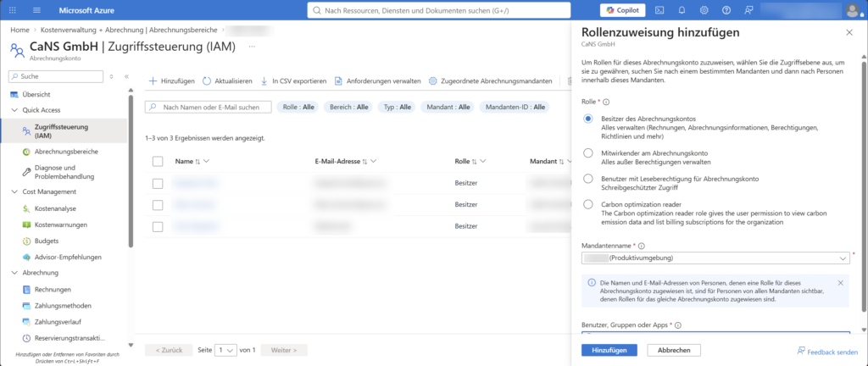Open the feedback icon in header
The image size is (868, 366).
[748, 10]
